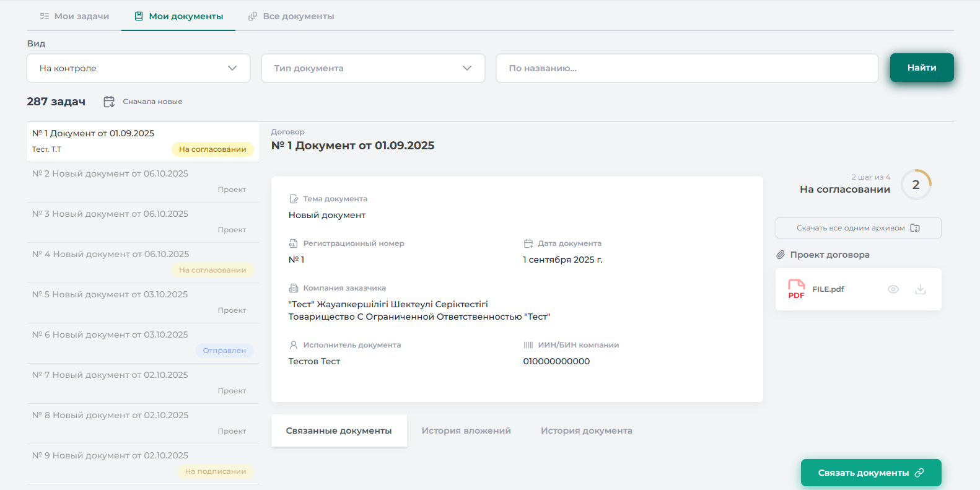This screenshot has width=980, height=490.
Task: Expand the Тип документа dropdown
Action: [373, 68]
